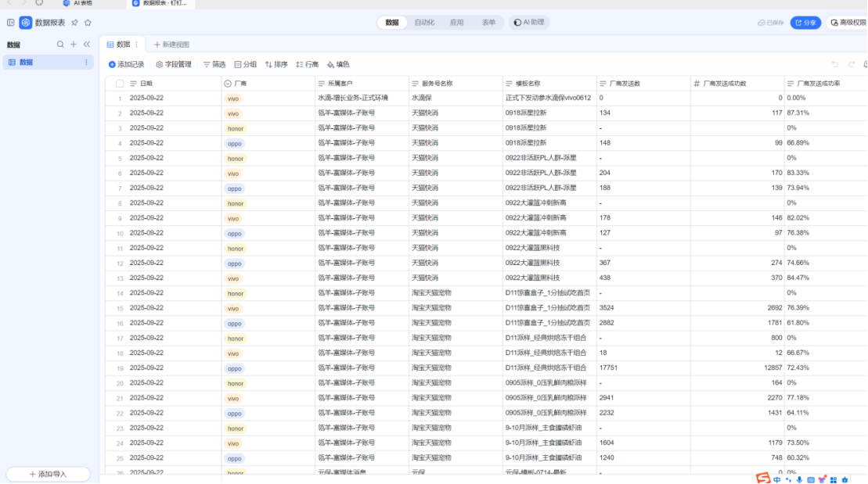Click the blue 分享 button
868x484 pixels.
click(x=805, y=23)
